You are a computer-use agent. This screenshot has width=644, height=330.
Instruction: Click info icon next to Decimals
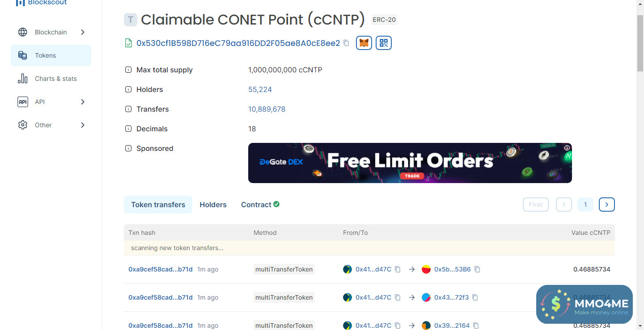128,129
